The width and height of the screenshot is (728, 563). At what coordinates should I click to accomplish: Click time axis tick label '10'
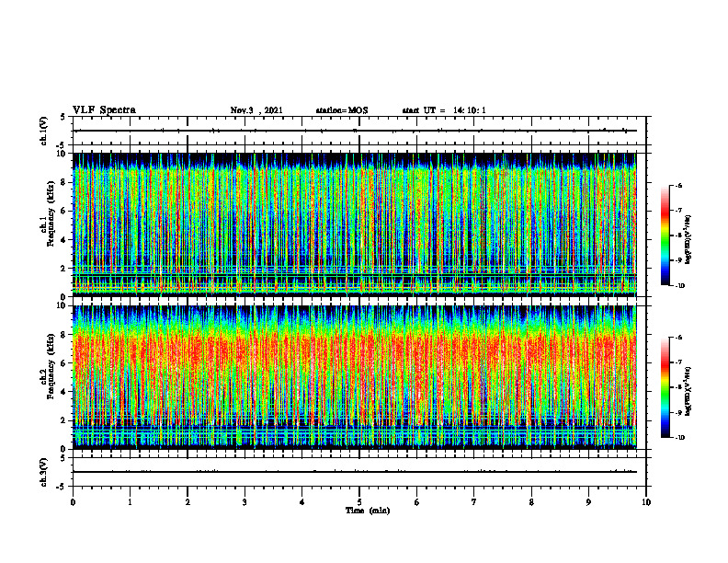[x=646, y=502]
